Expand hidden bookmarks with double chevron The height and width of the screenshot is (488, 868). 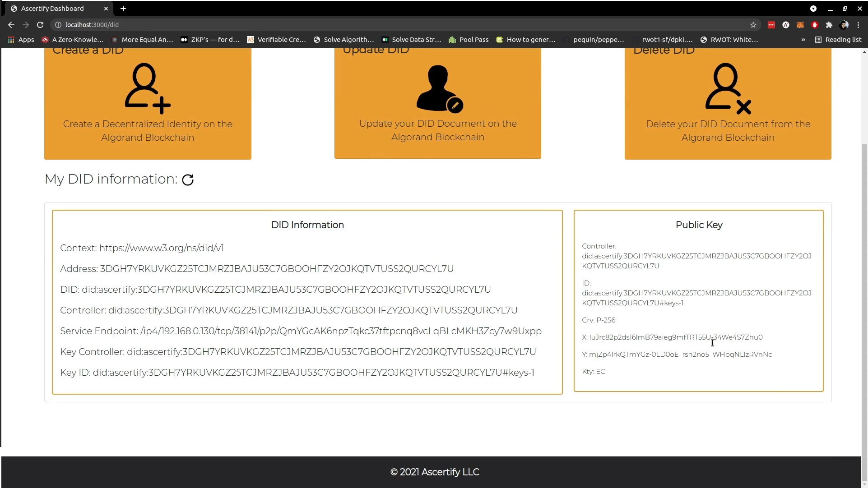(x=803, y=40)
